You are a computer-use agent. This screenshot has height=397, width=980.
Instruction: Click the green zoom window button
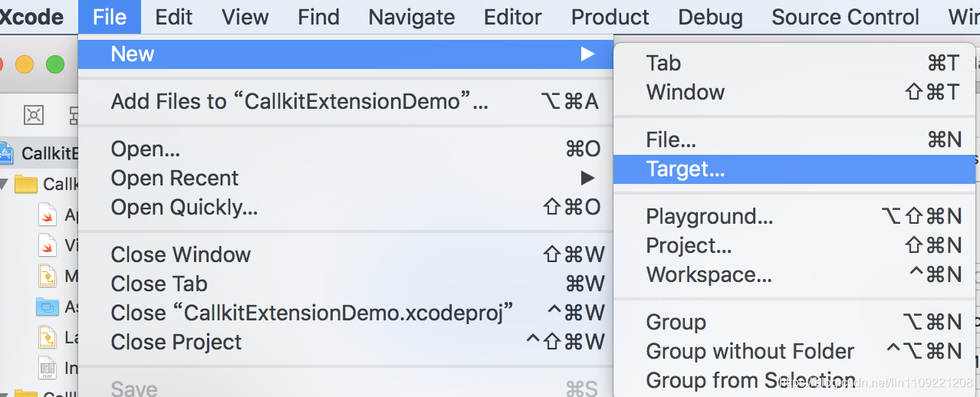coord(55,64)
